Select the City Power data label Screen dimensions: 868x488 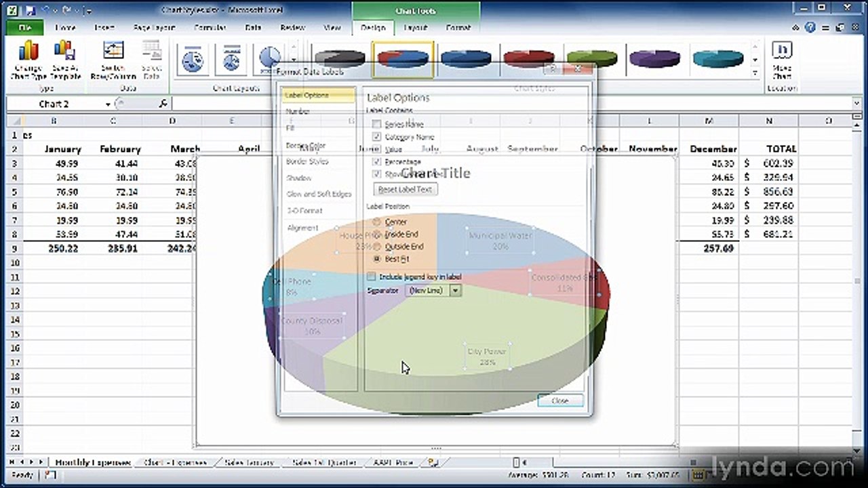coord(487,357)
